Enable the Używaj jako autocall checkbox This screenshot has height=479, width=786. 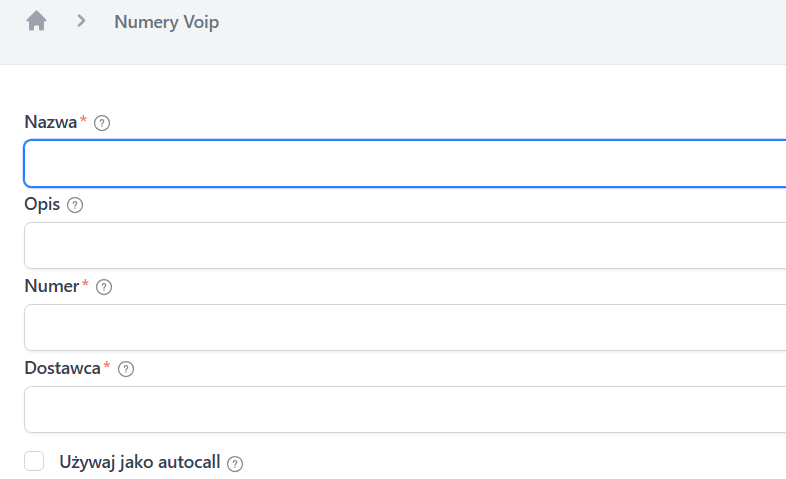point(35,461)
